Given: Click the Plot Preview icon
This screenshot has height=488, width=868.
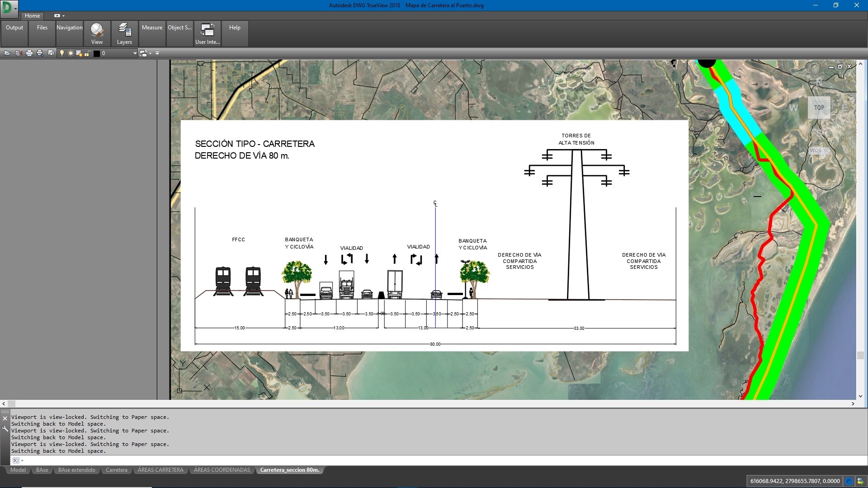Looking at the screenshot, I should (x=51, y=53).
